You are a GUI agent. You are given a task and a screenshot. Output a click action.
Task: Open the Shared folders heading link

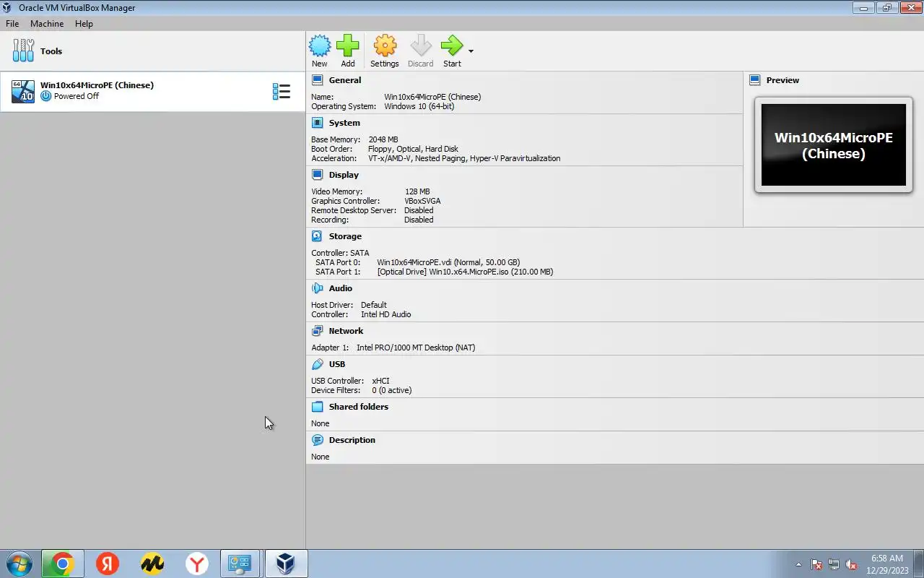(359, 407)
